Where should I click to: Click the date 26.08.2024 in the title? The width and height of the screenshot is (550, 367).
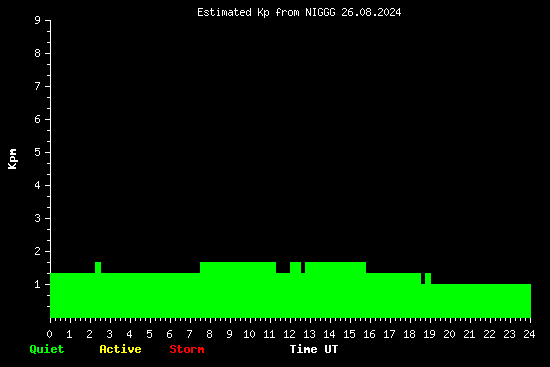point(371,13)
